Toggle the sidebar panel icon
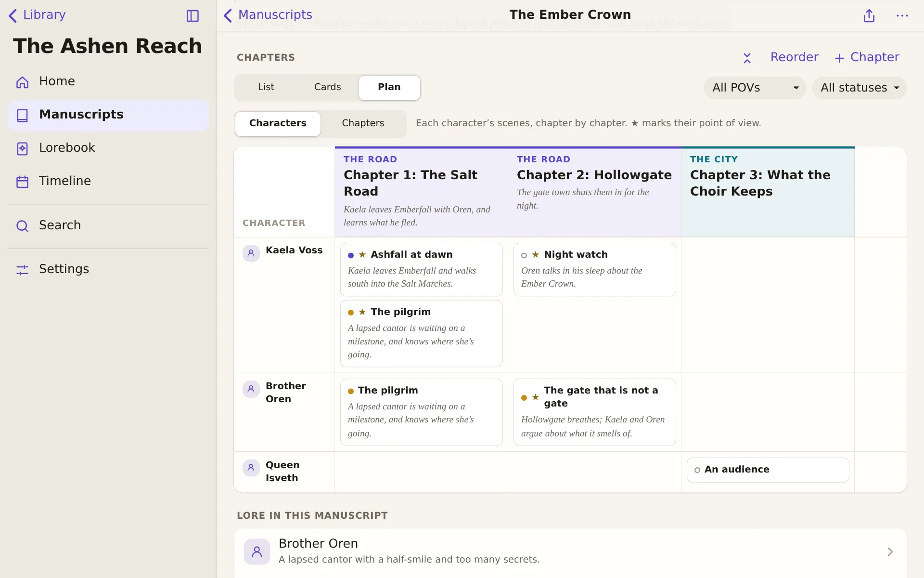924x578 pixels. 192,16
